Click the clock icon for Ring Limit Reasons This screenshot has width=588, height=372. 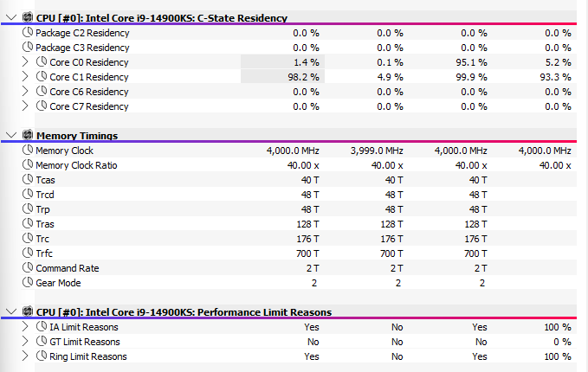(42, 356)
